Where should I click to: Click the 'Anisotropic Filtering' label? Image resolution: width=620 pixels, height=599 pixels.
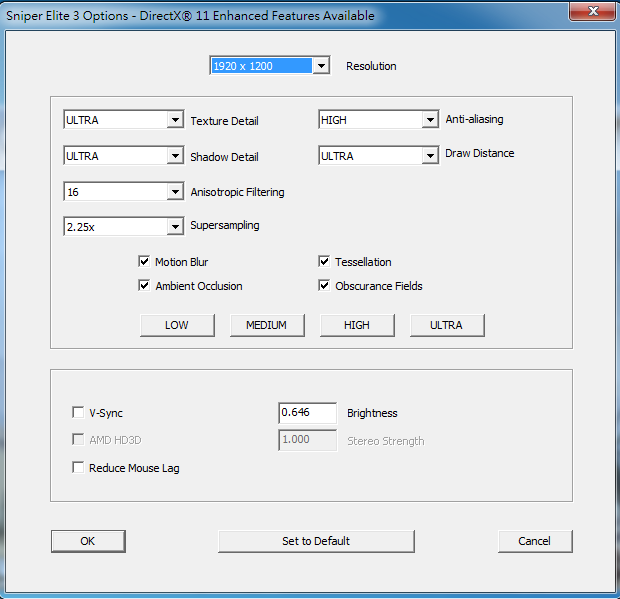pos(238,192)
